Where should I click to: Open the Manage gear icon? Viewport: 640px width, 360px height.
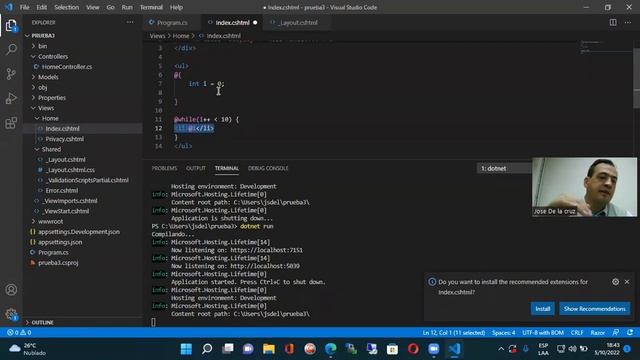click(11, 314)
